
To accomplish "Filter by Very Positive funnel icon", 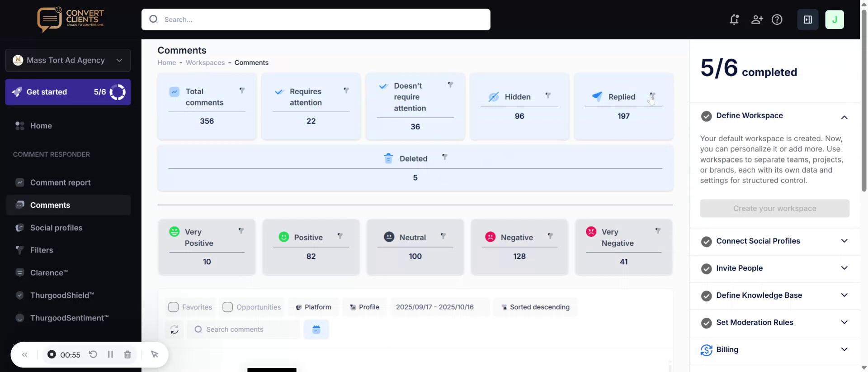I will click(241, 231).
